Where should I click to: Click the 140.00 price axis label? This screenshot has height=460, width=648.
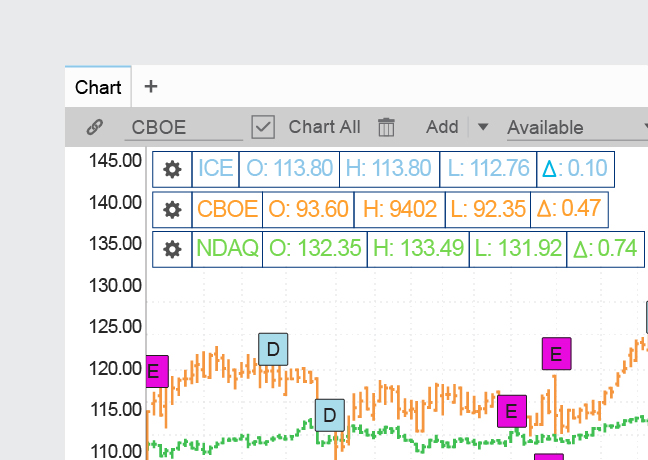coord(115,203)
